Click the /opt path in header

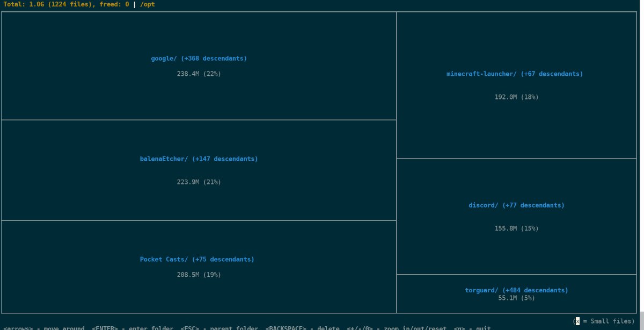148,4
